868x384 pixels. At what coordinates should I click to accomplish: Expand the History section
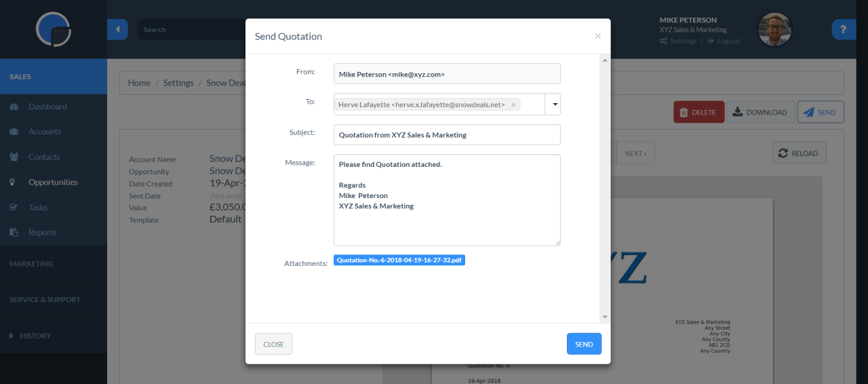pyautogui.click(x=31, y=336)
